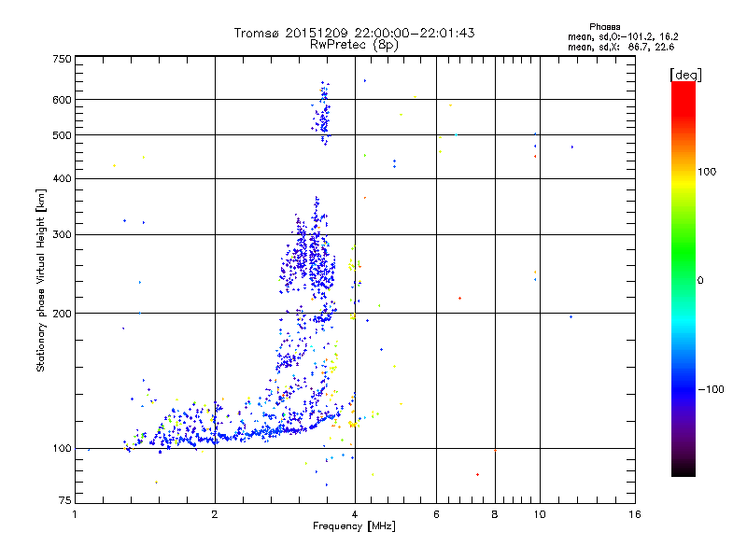Viewport: 747px width, 560px height.
Task: Click the 'Phases' header label
Action: tap(604, 27)
